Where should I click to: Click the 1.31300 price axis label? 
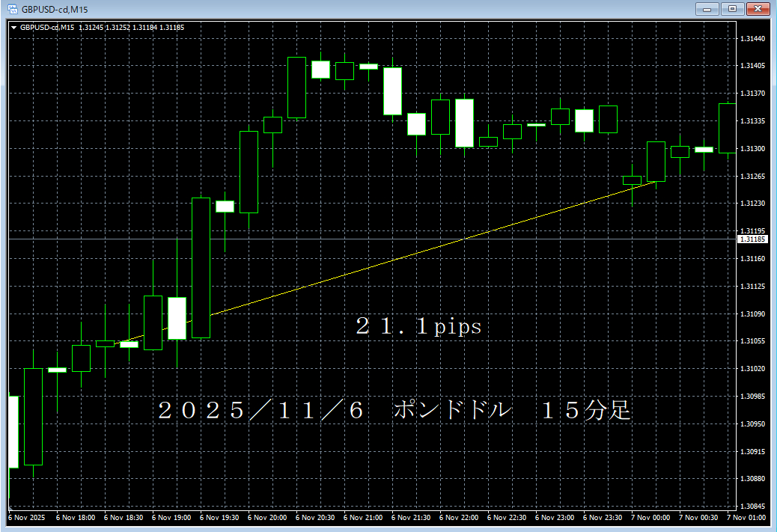pyautogui.click(x=752, y=149)
